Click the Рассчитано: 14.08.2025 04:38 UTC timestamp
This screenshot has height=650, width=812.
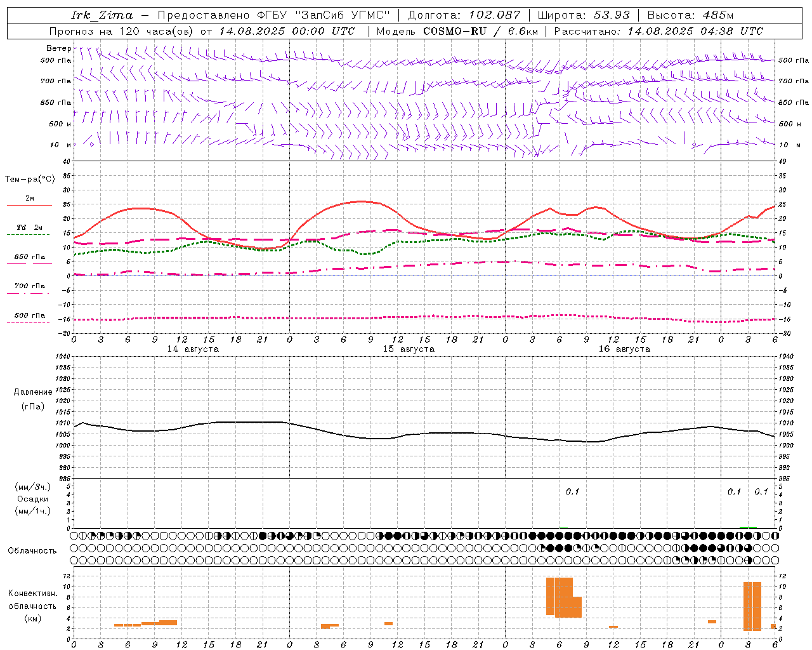tap(658, 31)
